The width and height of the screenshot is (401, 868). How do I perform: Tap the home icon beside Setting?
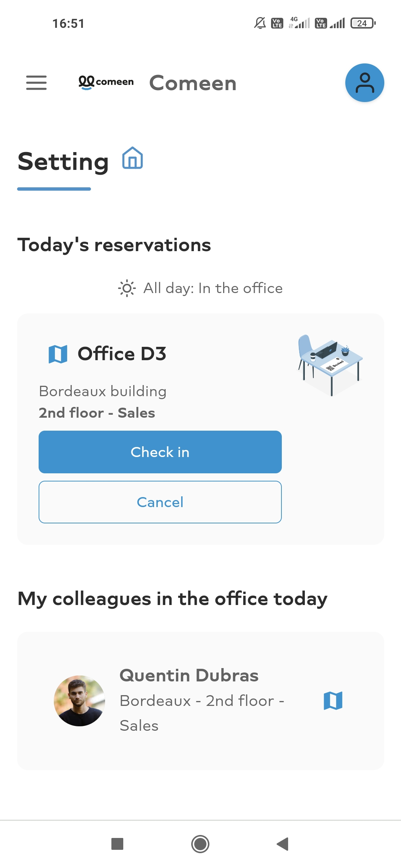(x=133, y=158)
